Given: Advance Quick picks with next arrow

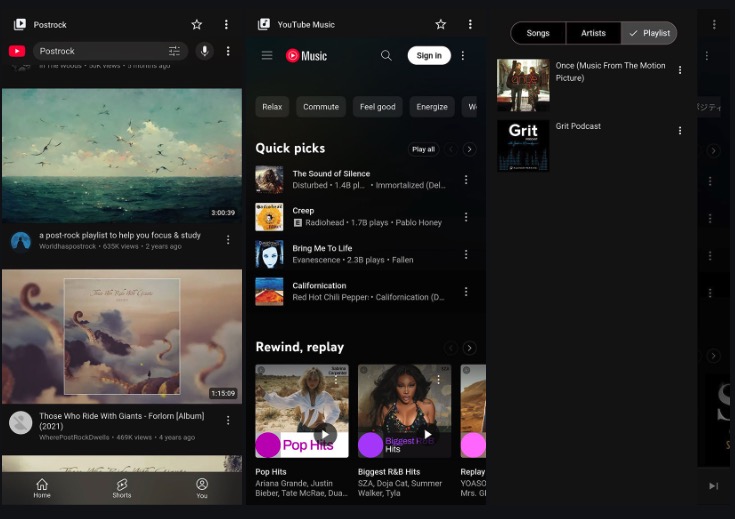Looking at the screenshot, I should [x=469, y=149].
